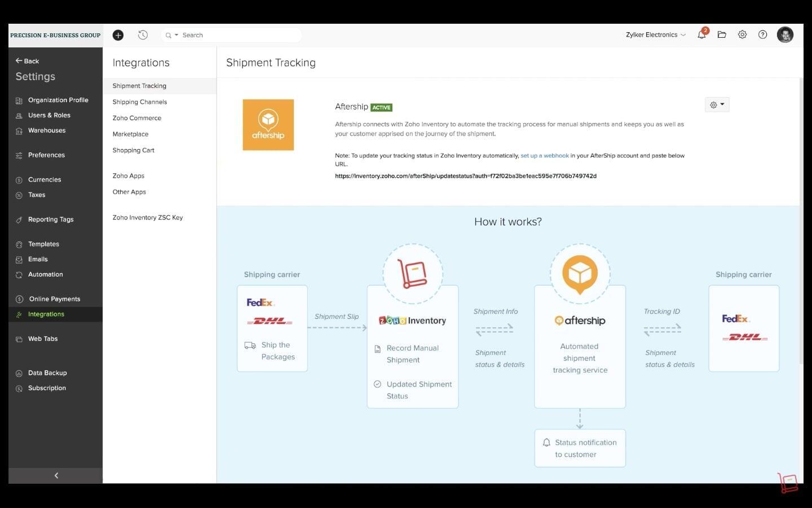Click the Aftership box diagram icon
This screenshot has height=508, width=812.
point(580,274)
